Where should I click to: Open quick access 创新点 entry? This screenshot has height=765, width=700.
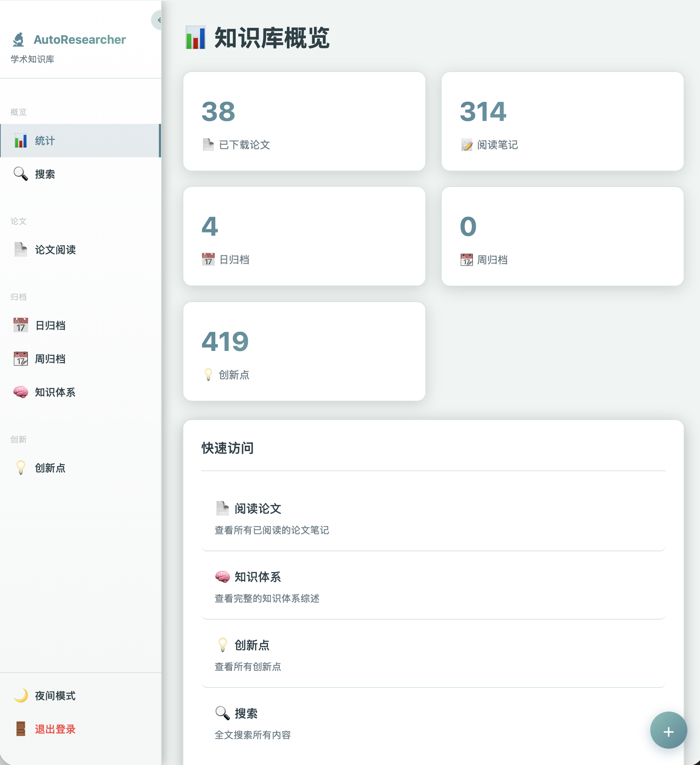point(433,655)
